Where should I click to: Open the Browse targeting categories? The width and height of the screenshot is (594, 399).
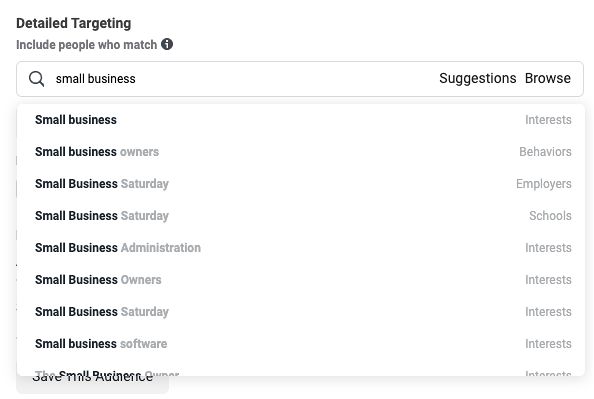(547, 78)
